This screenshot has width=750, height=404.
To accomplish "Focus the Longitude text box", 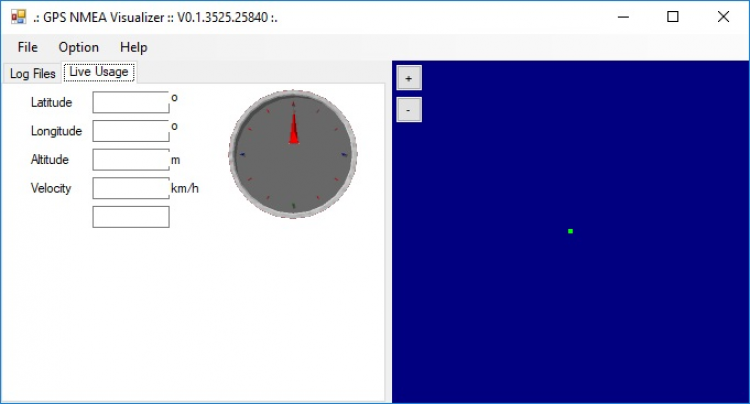I will 131,131.
